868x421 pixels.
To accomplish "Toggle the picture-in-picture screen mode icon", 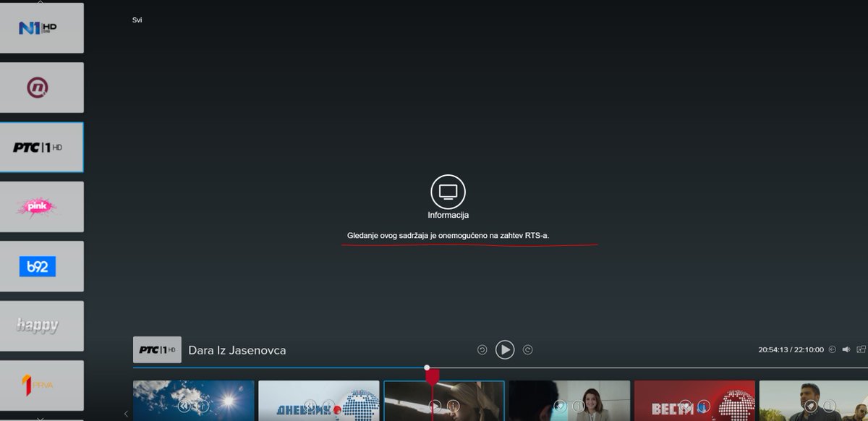I will point(861,349).
